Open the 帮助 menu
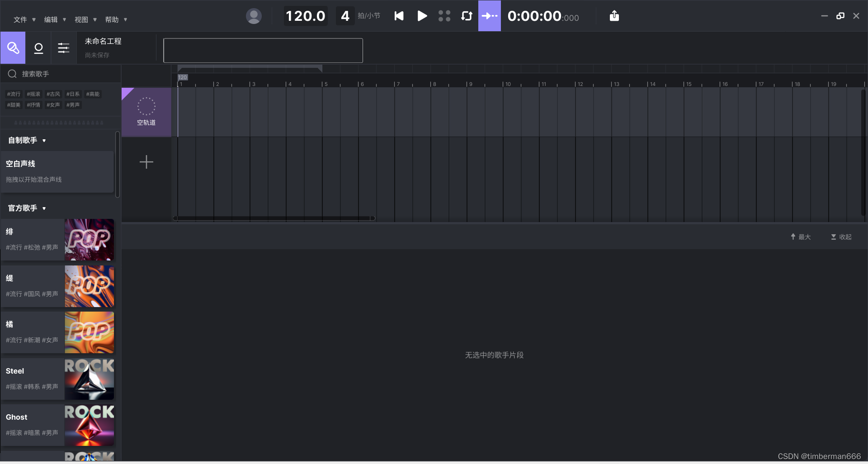This screenshot has height=464, width=868. coord(116,19)
